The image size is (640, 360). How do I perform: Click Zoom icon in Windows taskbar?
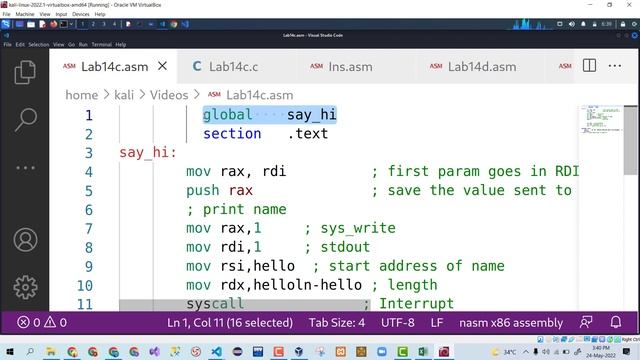(382, 351)
